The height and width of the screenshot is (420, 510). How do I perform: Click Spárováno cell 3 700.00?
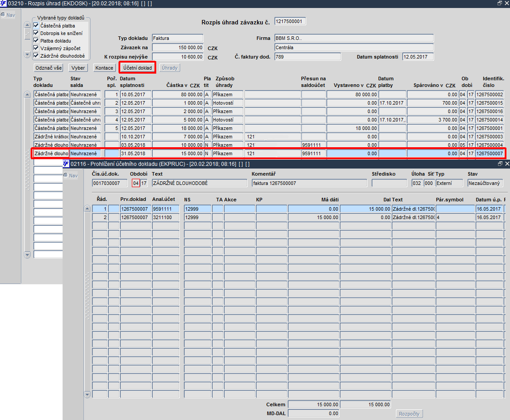tap(432, 120)
